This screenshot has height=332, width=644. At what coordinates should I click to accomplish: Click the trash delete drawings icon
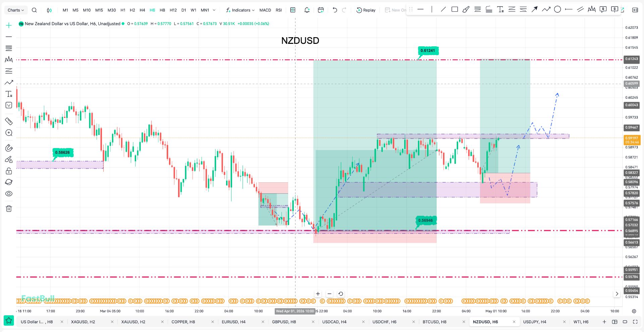click(9, 209)
